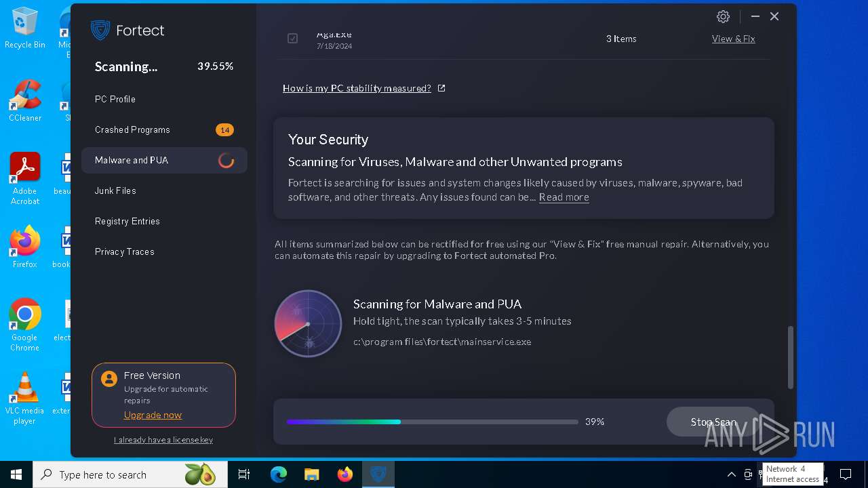Image resolution: width=868 pixels, height=488 pixels.
Task: Open 'How is my PC stability measured?' link
Action: pyautogui.click(x=357, y=88)
